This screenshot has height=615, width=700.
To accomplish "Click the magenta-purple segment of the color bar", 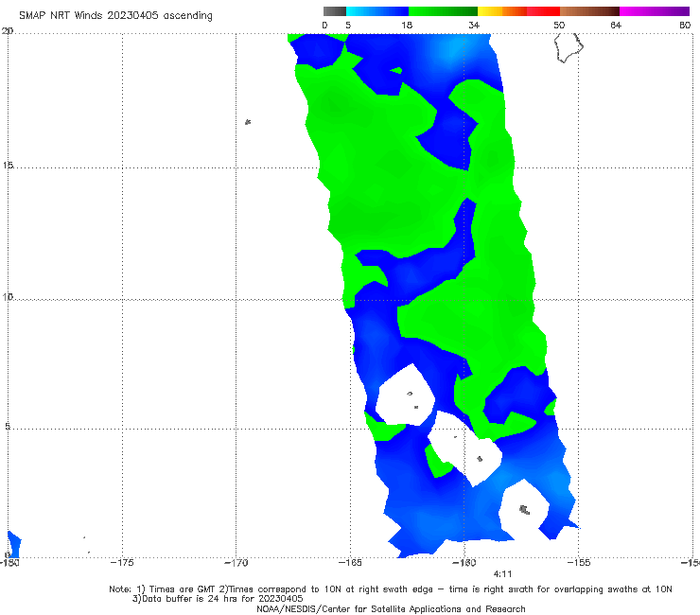I will pos(655,11).
